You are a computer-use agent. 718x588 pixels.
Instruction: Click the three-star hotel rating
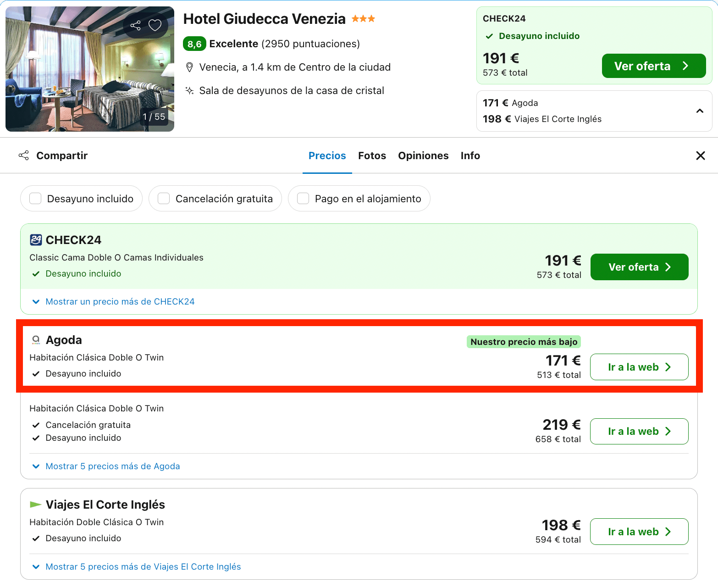pyautogui.click(x=364, y=19)
